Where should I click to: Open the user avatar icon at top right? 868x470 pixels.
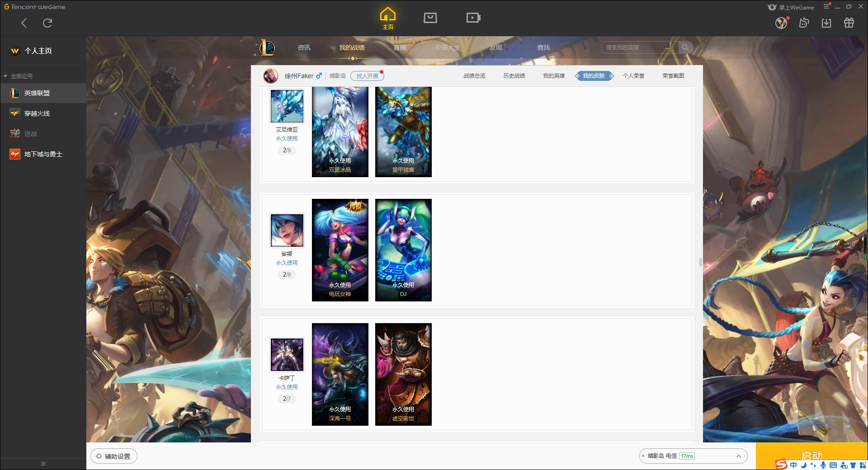[781, 23]
